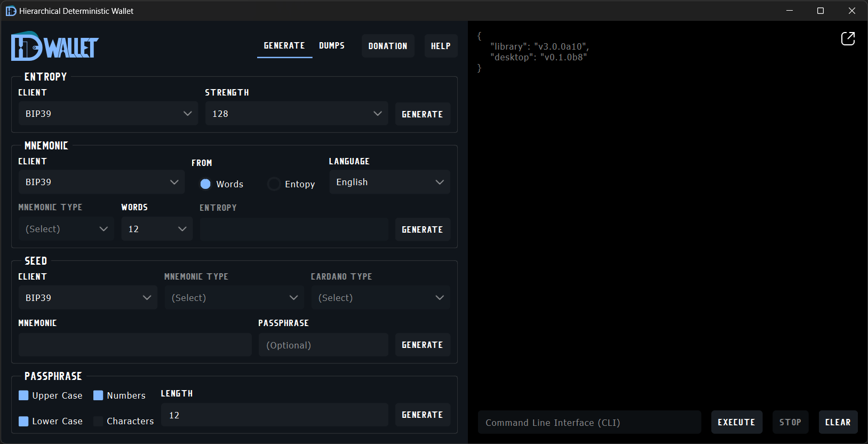The image size is (868, 444).
Task: Focus the optional Passphrase input field
Action: pyautogui.click(x=323, y=345)
